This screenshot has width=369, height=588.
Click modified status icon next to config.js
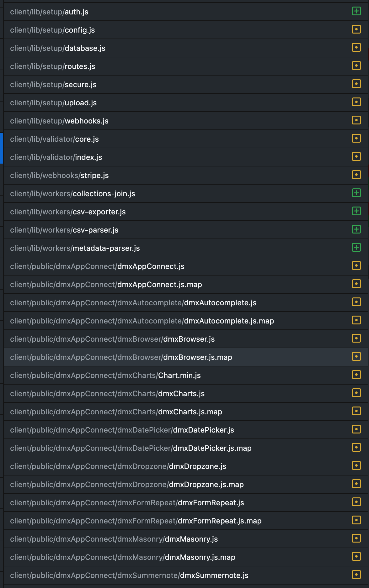356,30
